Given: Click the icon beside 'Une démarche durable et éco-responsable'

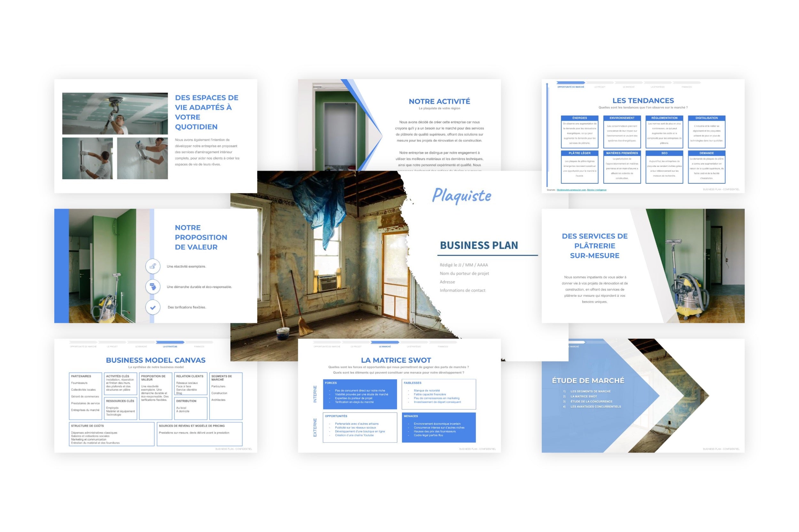Looking at the screenshot, I should [x=153, y=287].
